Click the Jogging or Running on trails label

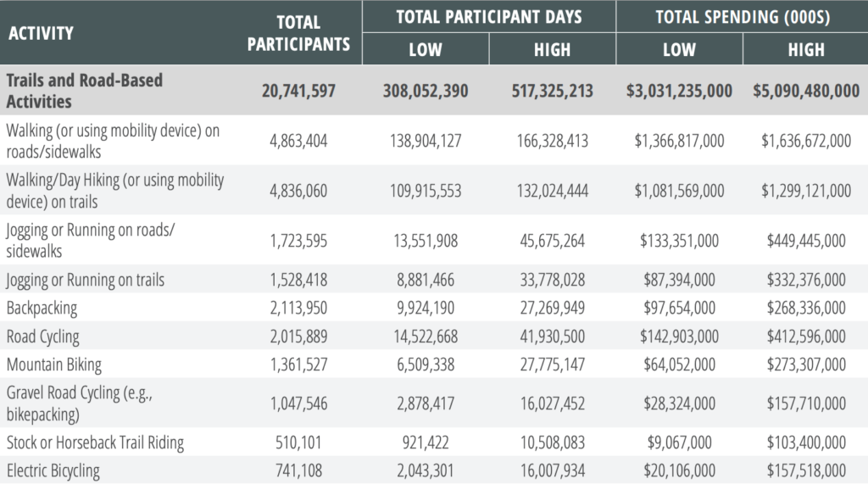(86, 280)
